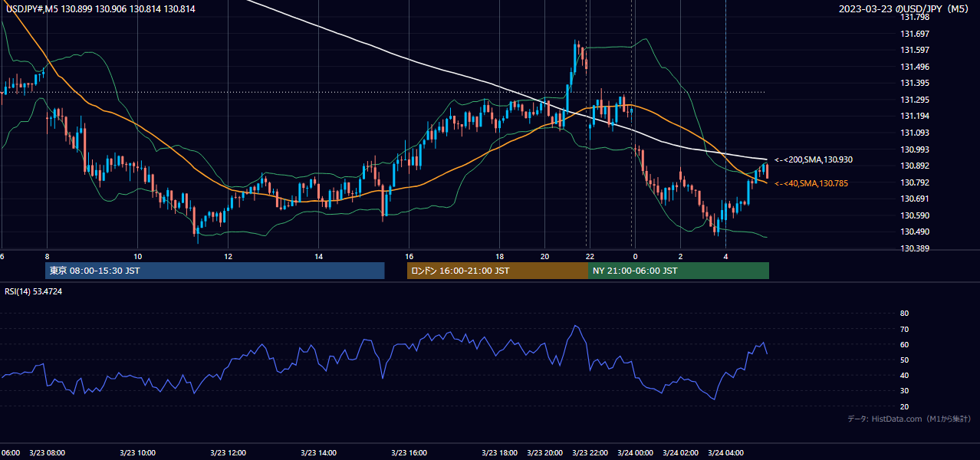
Task: Click the 40 SMA label reading 130.785
Action: click(x=811, y=183)
